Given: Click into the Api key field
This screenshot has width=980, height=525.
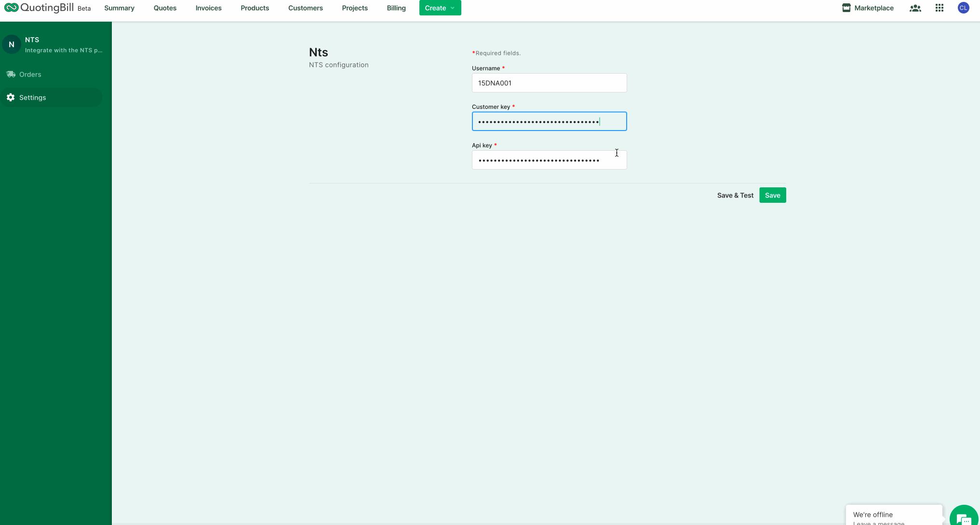Looking at the screenshot, I should [549, 160].
